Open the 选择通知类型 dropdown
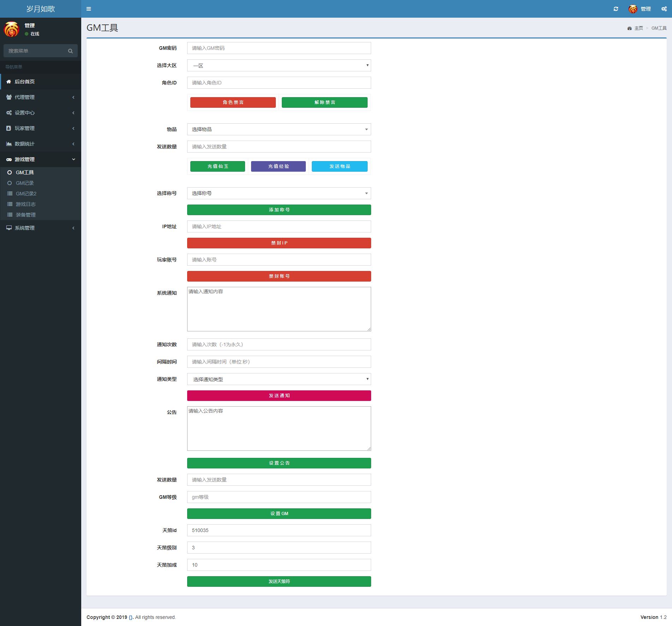The width and height of the screenshot is (672, 626). [279, 379]
